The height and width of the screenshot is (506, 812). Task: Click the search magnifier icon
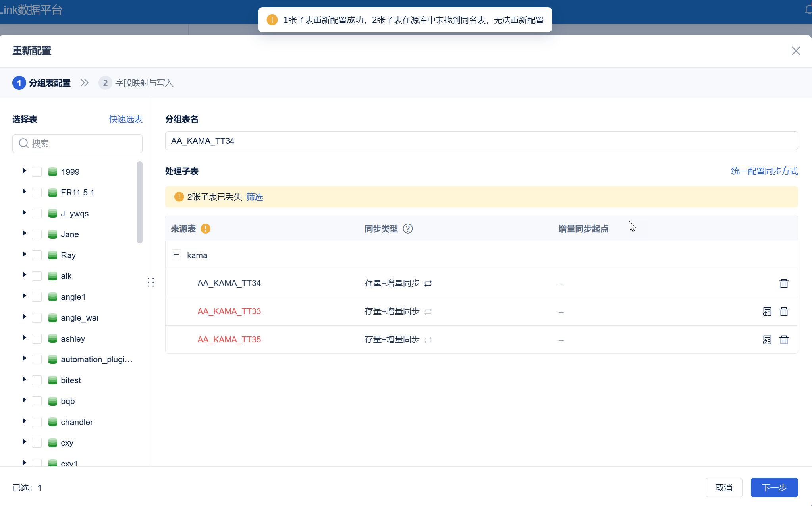(24, 143)
